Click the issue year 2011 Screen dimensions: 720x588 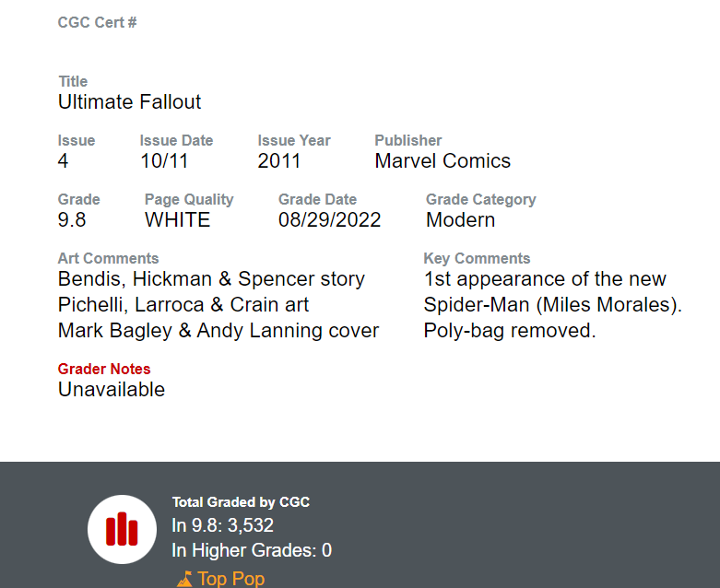[x=279, y=161]
